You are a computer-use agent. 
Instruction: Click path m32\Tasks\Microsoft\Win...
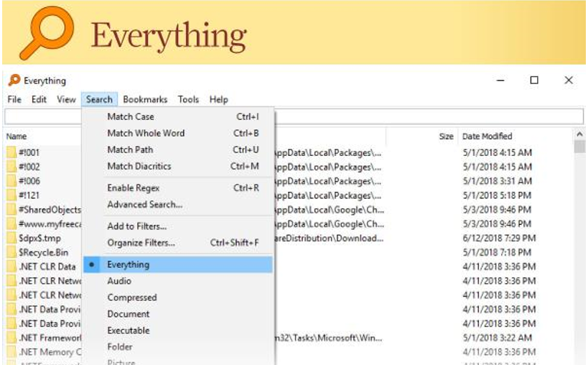tap(329, 338)
